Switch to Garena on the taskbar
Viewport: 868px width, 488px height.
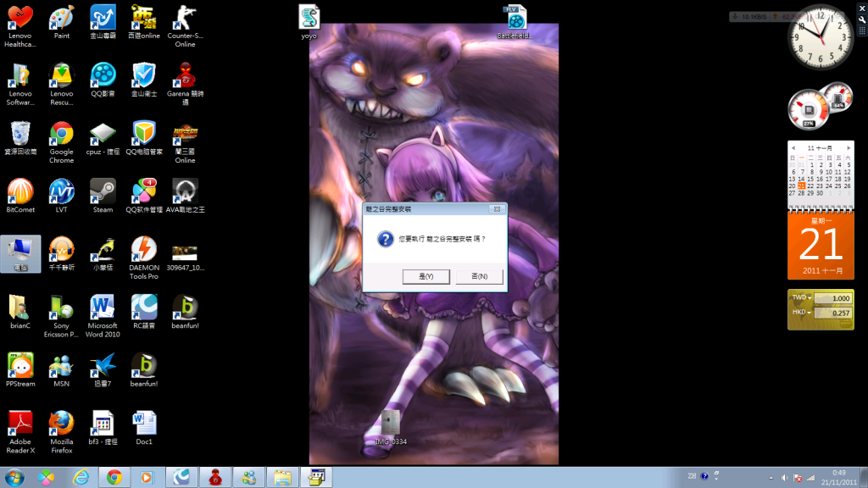point(214,477)
